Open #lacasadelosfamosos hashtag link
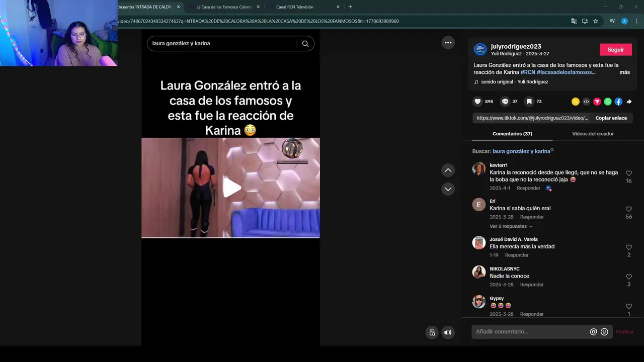644x362 pixels. pyautogui.click(x=566, y=72)
